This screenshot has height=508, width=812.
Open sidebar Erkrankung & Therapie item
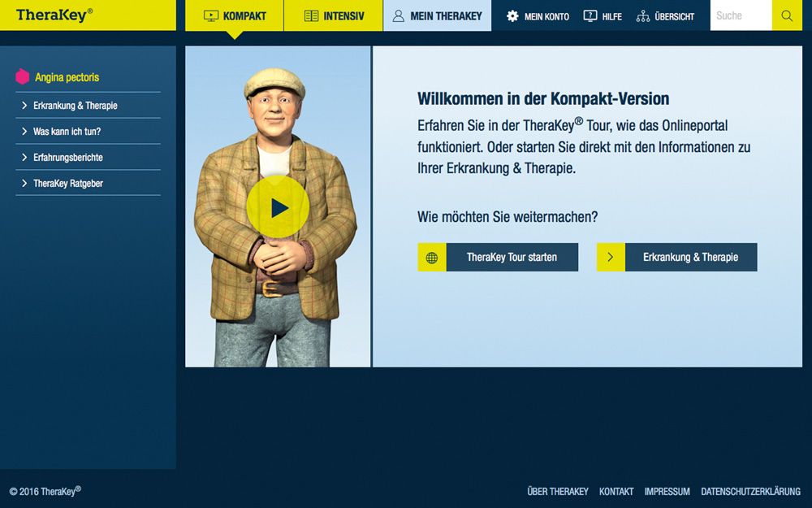click(88, 105)
